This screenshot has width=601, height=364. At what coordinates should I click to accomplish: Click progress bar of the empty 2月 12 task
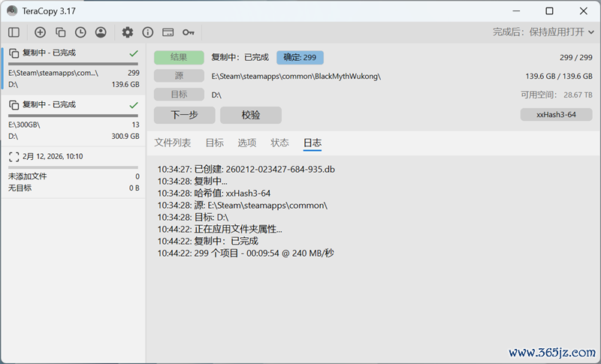73,167
